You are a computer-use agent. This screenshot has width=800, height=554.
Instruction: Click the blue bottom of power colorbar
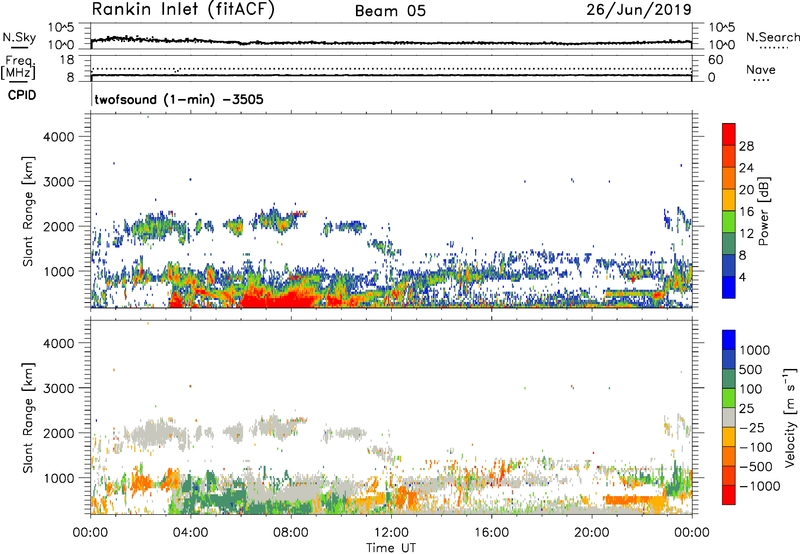tap(729, 288)
